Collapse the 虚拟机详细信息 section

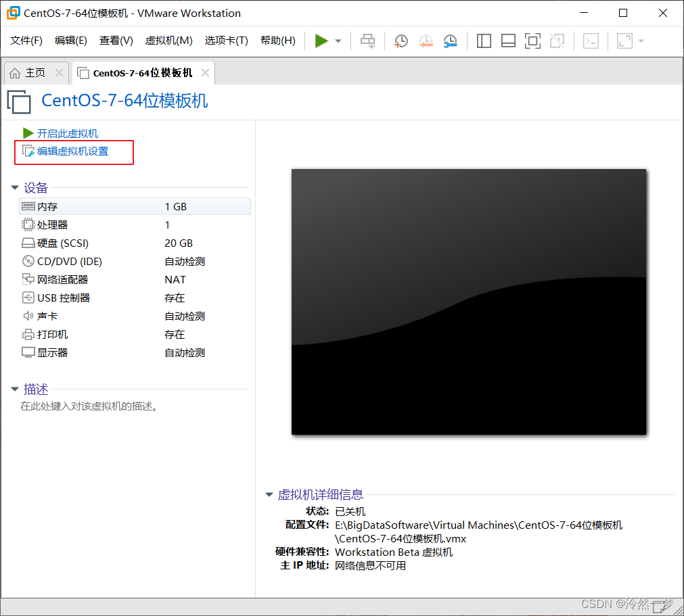[x=269, y=494]
